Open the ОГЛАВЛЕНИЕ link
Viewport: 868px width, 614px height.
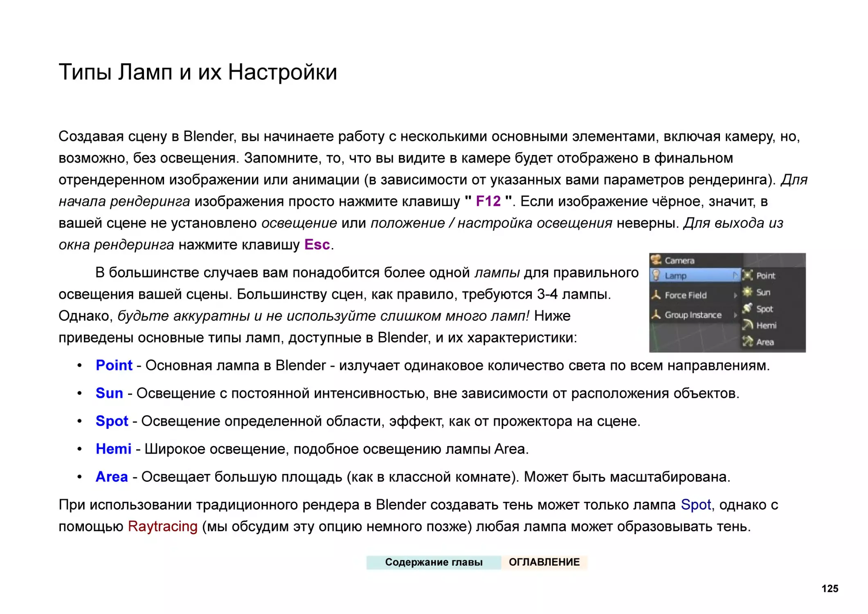(544, 562)
